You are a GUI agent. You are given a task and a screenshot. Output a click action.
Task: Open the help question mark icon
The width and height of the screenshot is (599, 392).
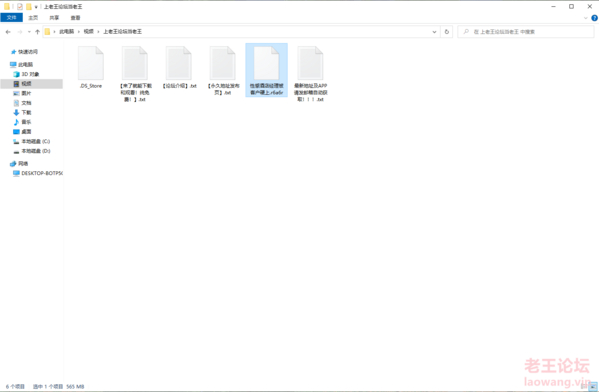594,18
